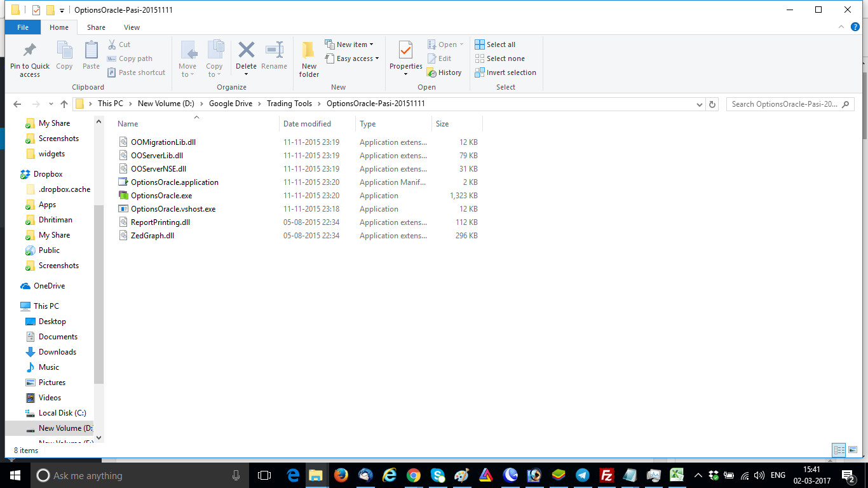Image resolution: width=868 pixels, height=488 pixels.
Task: Open the Copy to dropdown
Action: coord(214,59)
